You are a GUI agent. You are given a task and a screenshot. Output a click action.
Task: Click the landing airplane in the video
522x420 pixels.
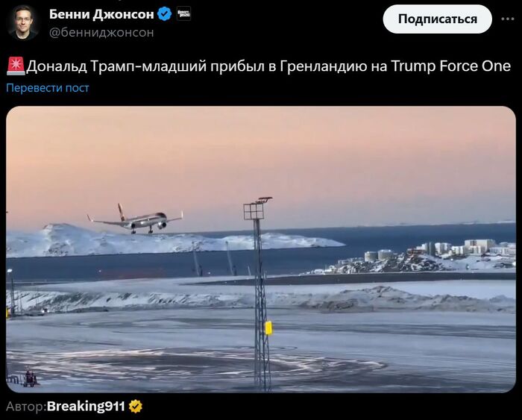135,219
